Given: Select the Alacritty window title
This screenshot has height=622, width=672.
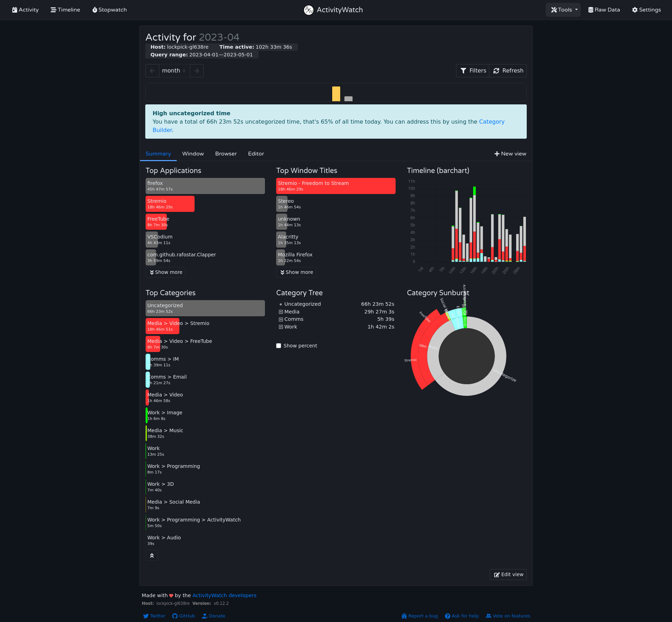Looking at the screenshot, I should [x=289, y=240].
